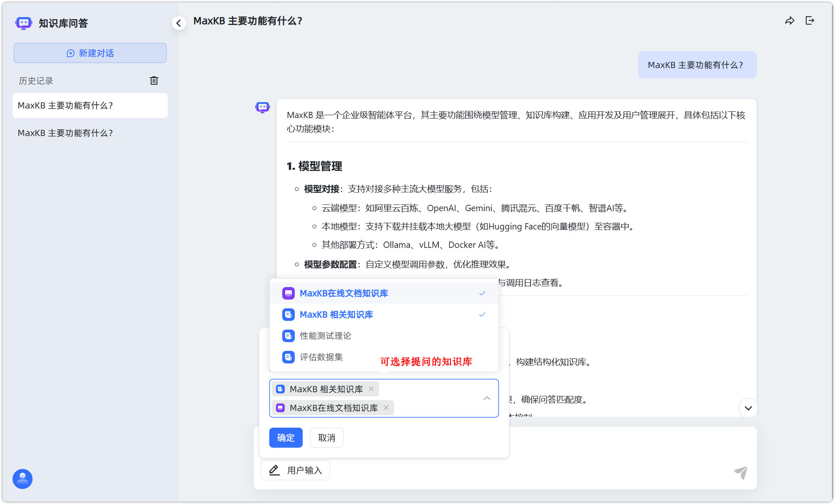Click the user avatar in bottom left

(x=23, y=479)
